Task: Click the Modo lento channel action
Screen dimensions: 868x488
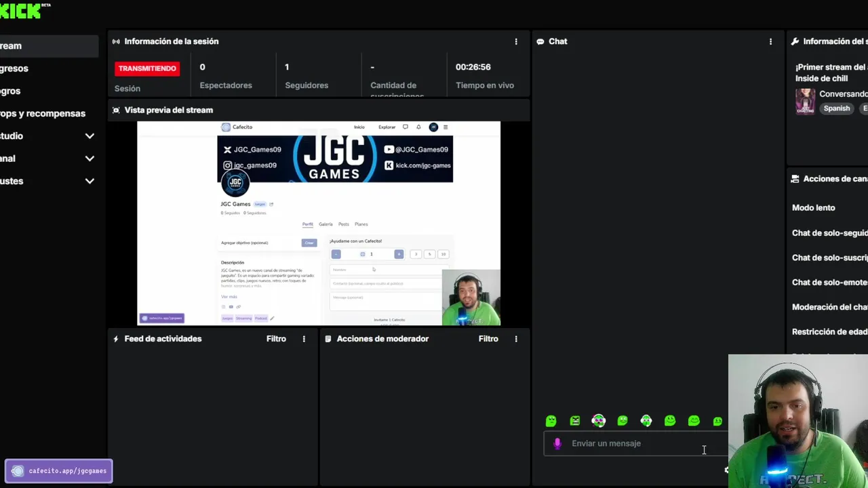Action: point(813,208)
